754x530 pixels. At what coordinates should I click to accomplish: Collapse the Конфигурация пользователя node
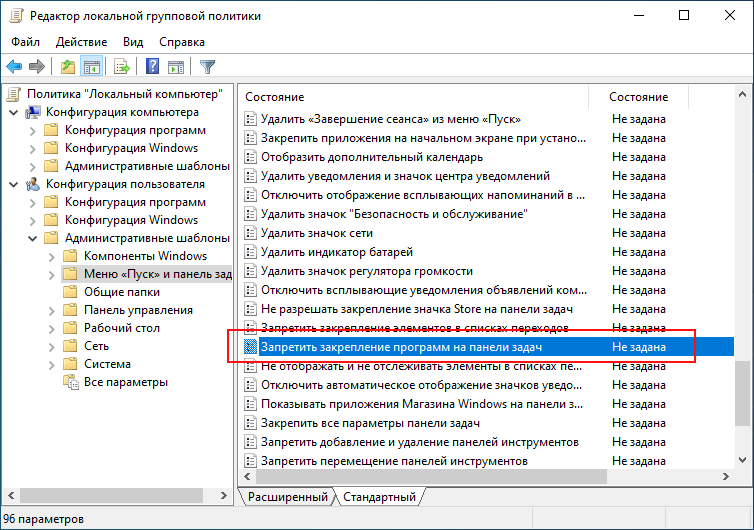[x=14, y=185]
